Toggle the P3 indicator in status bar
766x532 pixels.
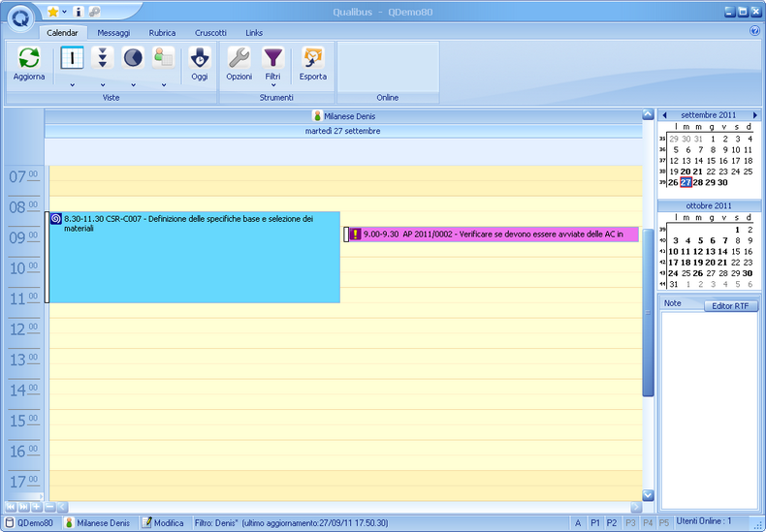pos(630,522)
